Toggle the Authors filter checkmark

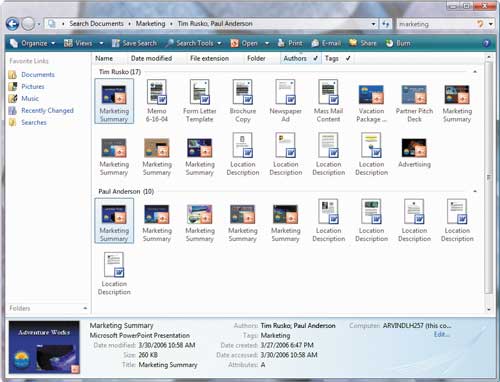[315, 58]
